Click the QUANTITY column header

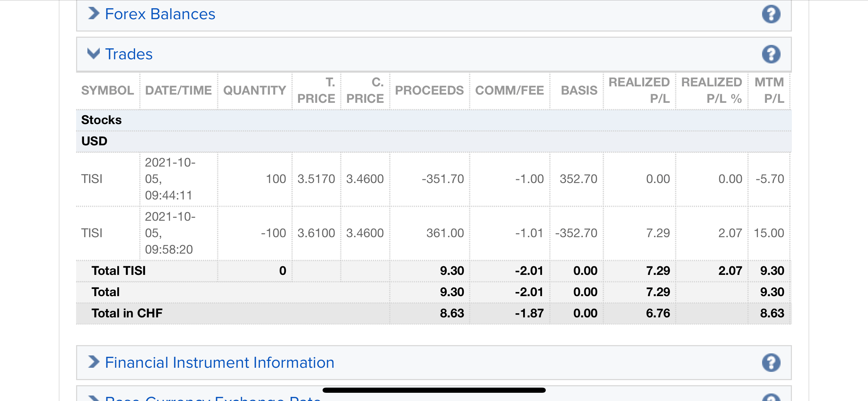[x=254, y=90]
